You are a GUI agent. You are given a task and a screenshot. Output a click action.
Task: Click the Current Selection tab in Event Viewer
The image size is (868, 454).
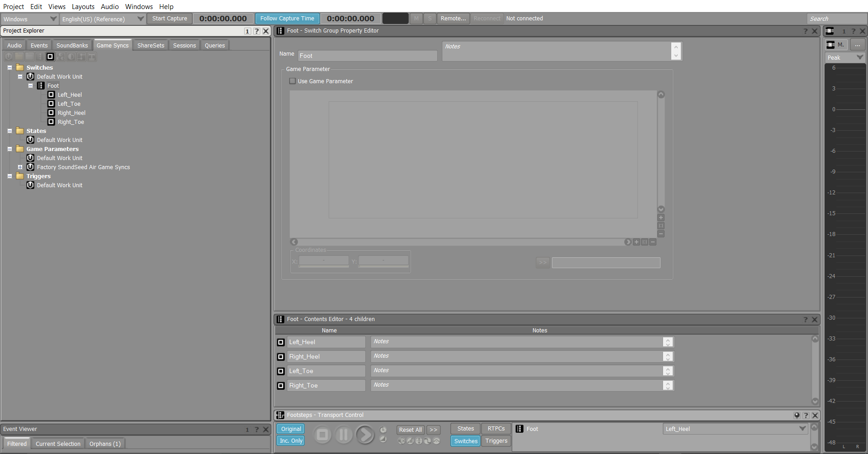click(58, 444)
